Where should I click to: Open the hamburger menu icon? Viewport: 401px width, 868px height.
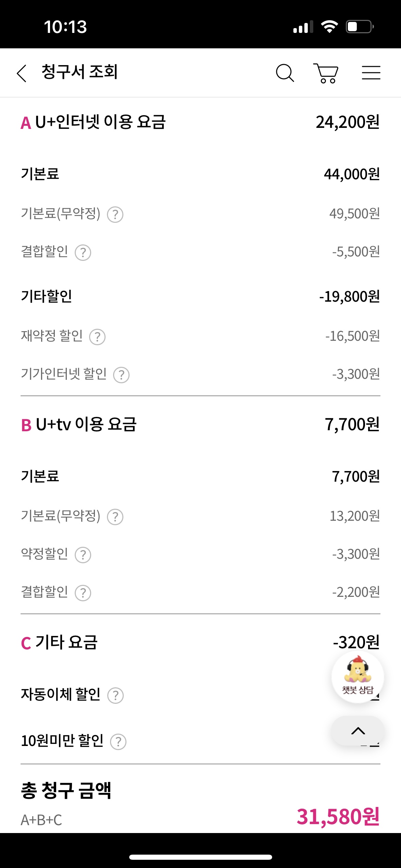click(371, 73)
